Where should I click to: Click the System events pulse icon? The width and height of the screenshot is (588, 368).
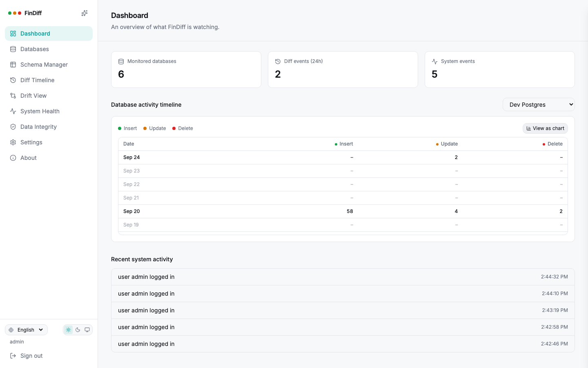(434, 62)
